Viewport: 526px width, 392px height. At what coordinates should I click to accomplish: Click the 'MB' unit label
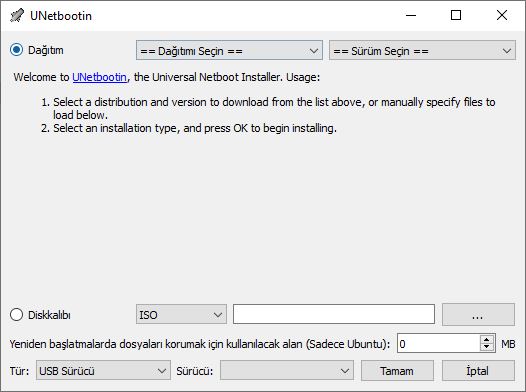coord(508,344)
